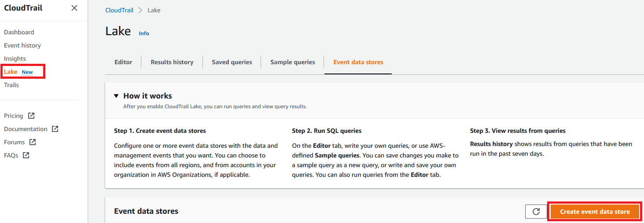Open Trails in the sidebar
The height and width of the screenshot is (223, 644).
[x=11, y=85]
